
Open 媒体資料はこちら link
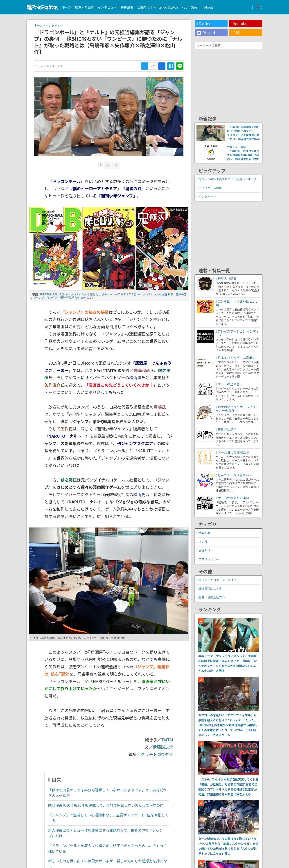[x=210, y=589]
